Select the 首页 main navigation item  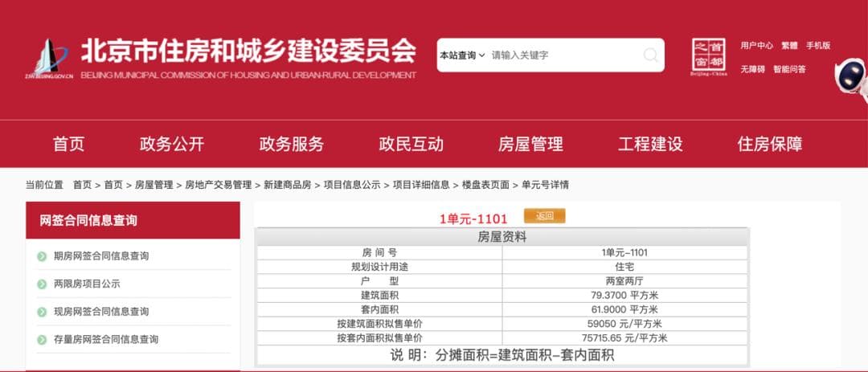68,144
